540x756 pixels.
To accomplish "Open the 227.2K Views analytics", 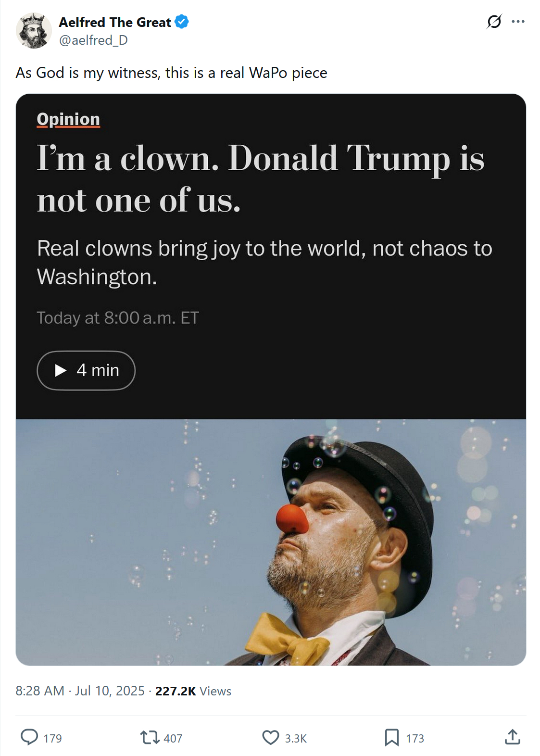I will pyautogui.click(x=193, y=691).
